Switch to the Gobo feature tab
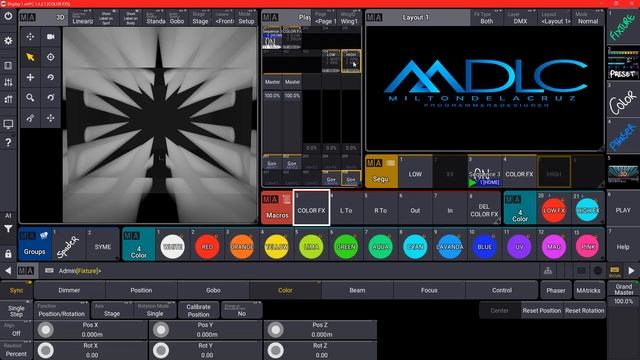The width and height of the screenshot is (640, 360). point(213,290)
